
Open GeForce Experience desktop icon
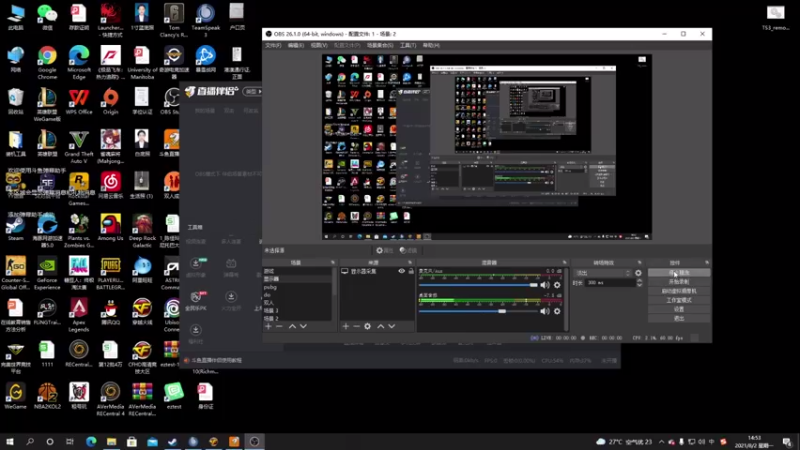(x=47, y=273)
